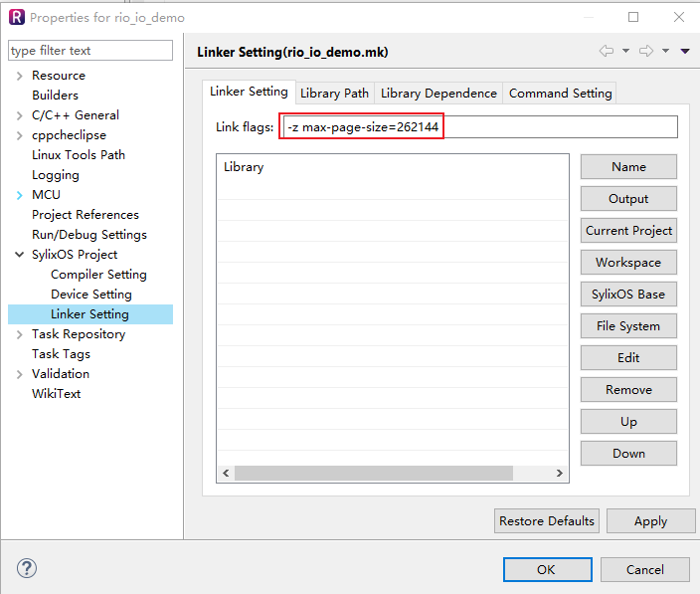Move library Up with Up button
This screenshot has height=594, width=700.
(x=628, y=422)
